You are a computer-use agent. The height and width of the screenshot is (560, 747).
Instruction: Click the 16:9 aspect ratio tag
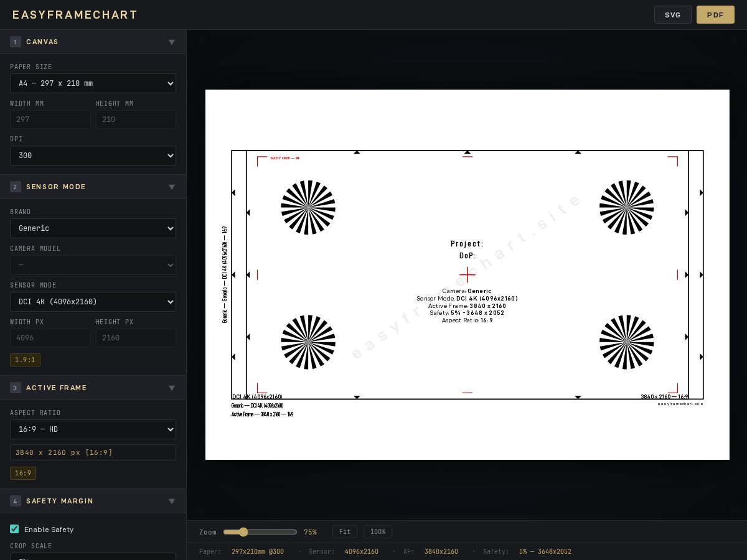coord(23,474)
